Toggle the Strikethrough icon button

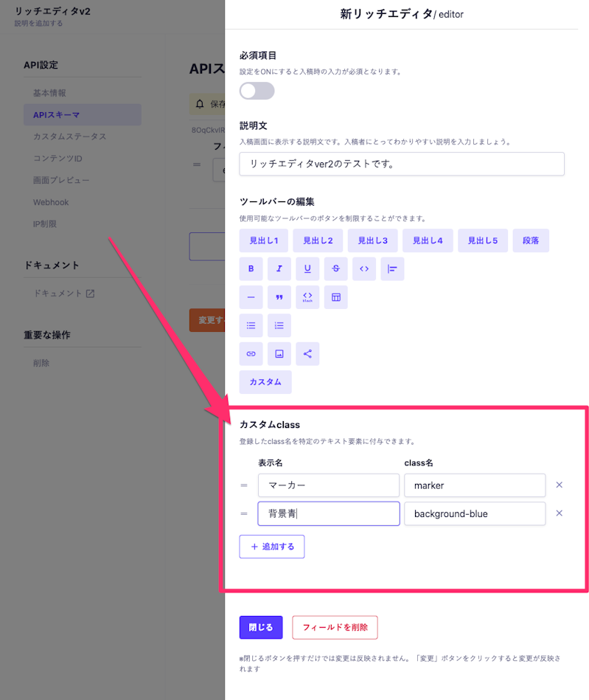pos(336,268)
